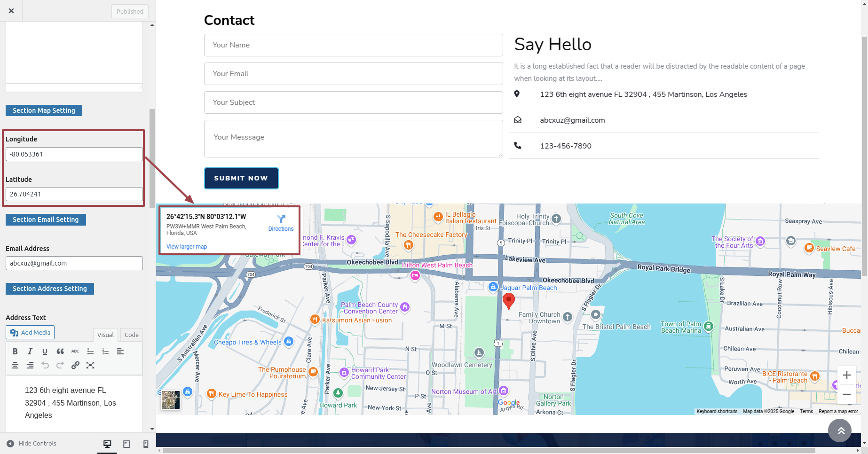This screenshot has width=868, height=454.
Task: Click the Your Name field
Action: click(354, 45)
